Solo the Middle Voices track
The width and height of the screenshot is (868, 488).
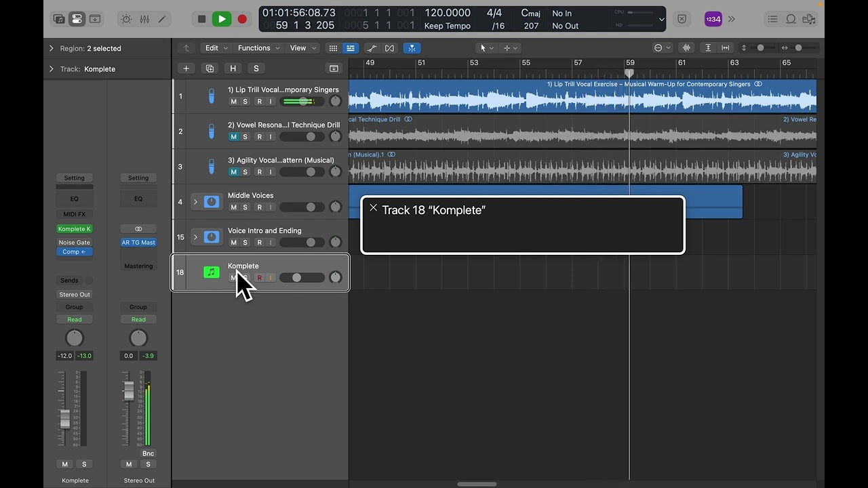(x=245, y=207)
